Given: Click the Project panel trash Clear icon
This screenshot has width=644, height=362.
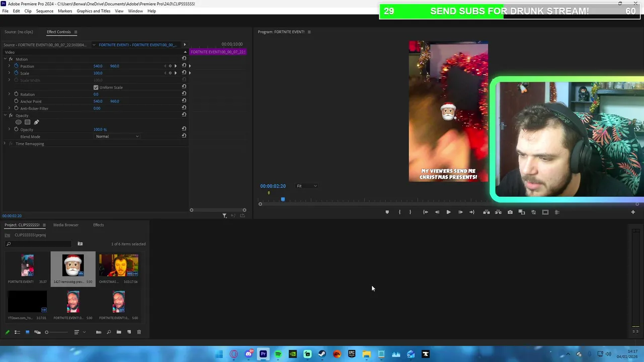Looking at the screenshot, I should click(x=139, y=332).
